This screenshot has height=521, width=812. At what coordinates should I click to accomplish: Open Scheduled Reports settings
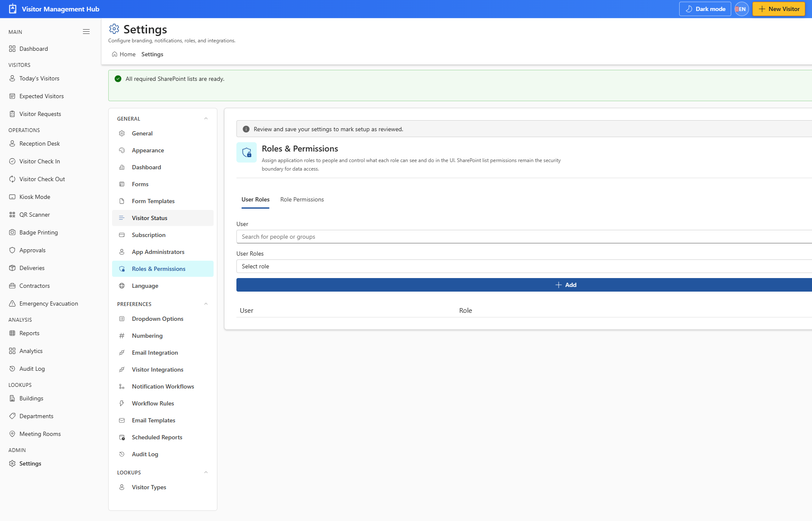pyautogui.click(x=163, y=437)
